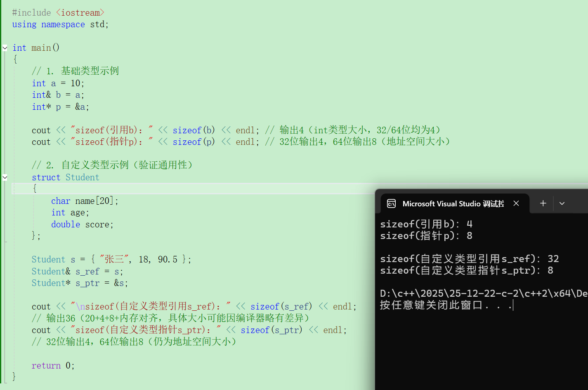Click the 'Student s = { "张三", 18, 90.5 };' line
This screenshot has width=588, height=390.
(111, 260)
